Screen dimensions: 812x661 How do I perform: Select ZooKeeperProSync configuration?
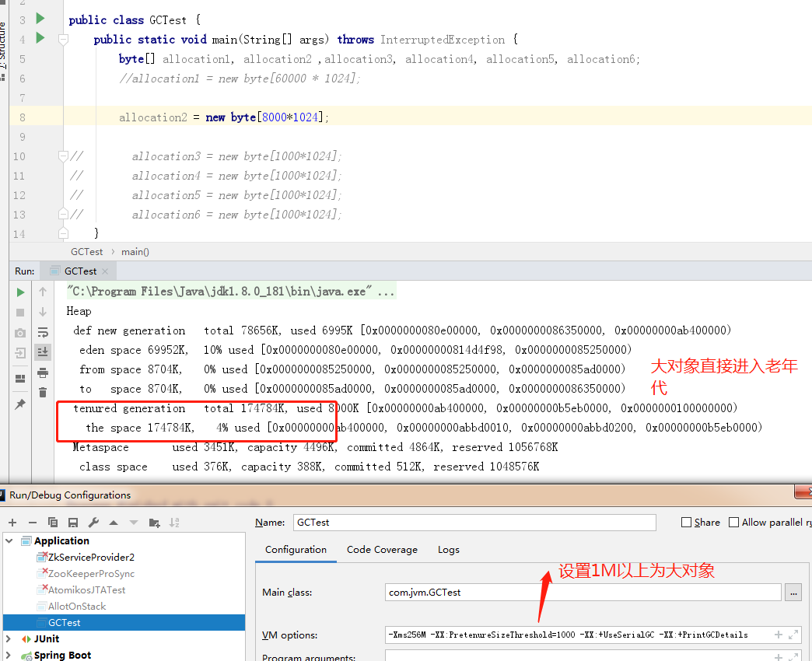pos(91,574)
